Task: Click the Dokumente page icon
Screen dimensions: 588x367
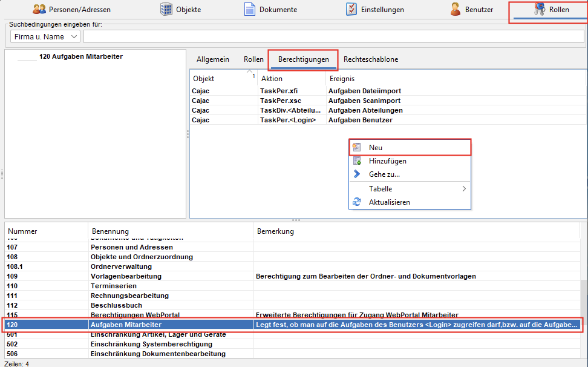Action: pyautogui.click(x=249, y=10)
